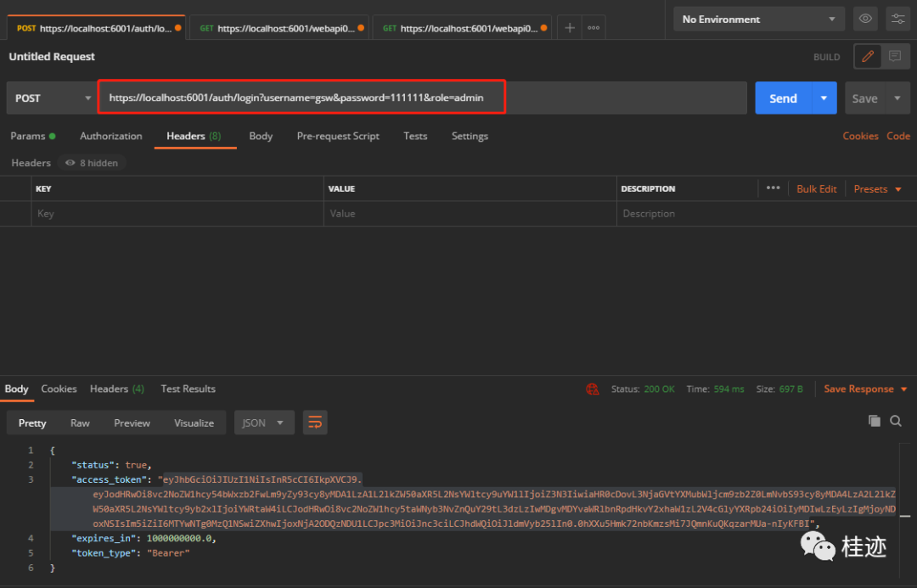Open tab options three-dots menu

pos(593,27)
